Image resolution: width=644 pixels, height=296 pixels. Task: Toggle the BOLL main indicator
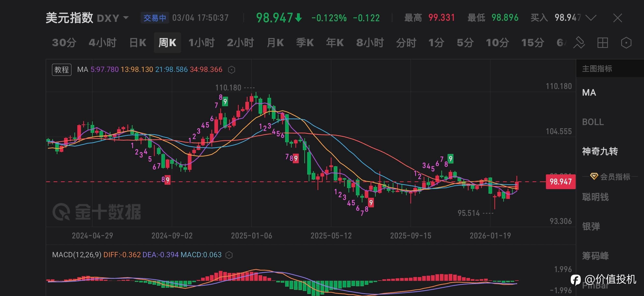point(593,122)
